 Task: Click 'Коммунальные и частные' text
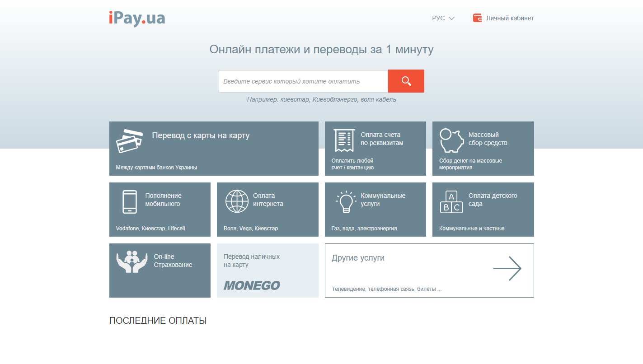pos(472,229)
